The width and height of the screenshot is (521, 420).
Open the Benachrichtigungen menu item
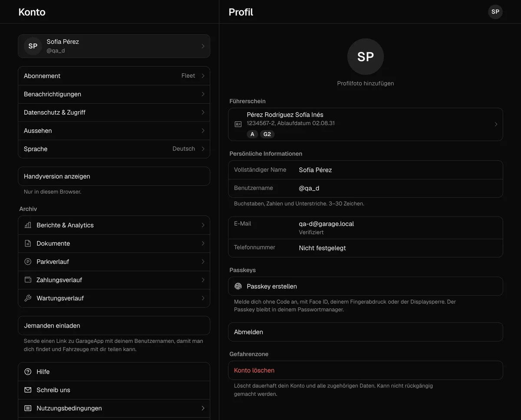click(x=114, y=94)
